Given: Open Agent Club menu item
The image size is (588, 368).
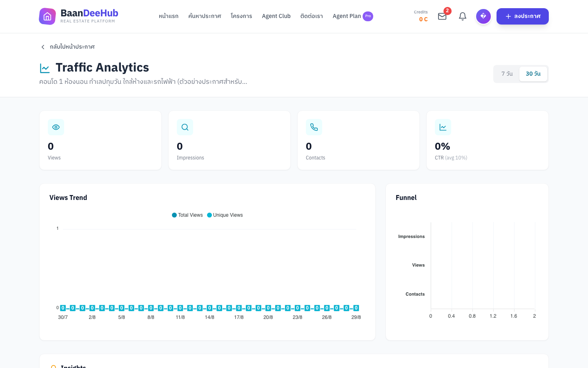Looking at the screenshot, I should [x=276, y=16].
